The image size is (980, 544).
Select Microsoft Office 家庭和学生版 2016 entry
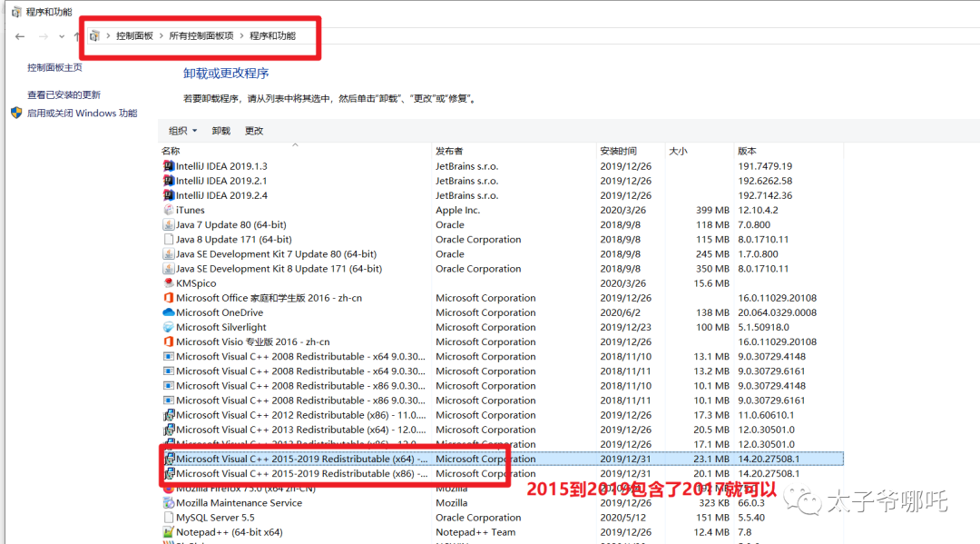(x=269, y=298)
